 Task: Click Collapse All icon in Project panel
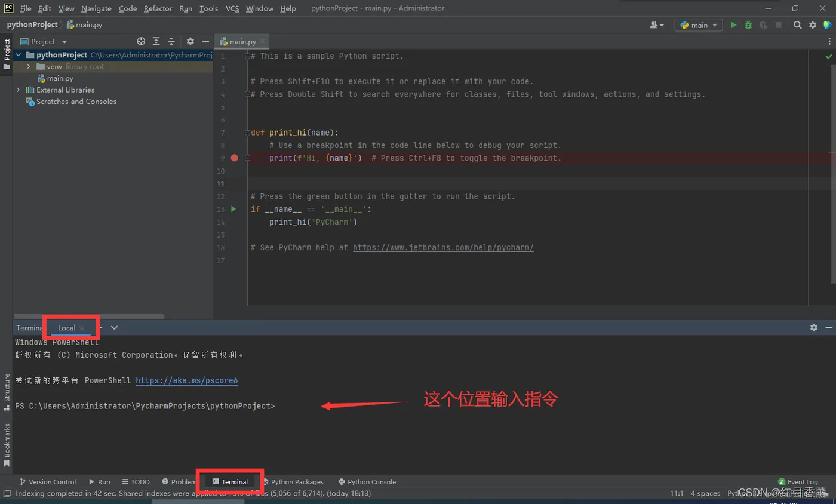click(x=171, y=41)
